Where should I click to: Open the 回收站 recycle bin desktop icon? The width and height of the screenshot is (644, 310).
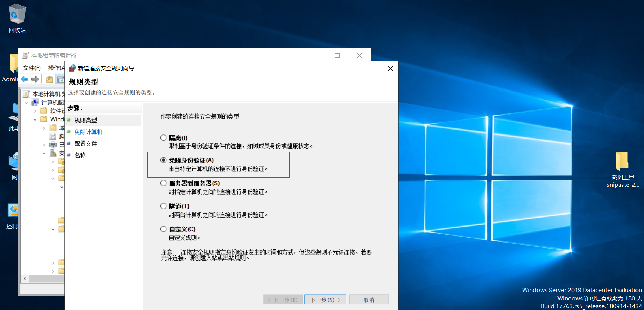17,19
